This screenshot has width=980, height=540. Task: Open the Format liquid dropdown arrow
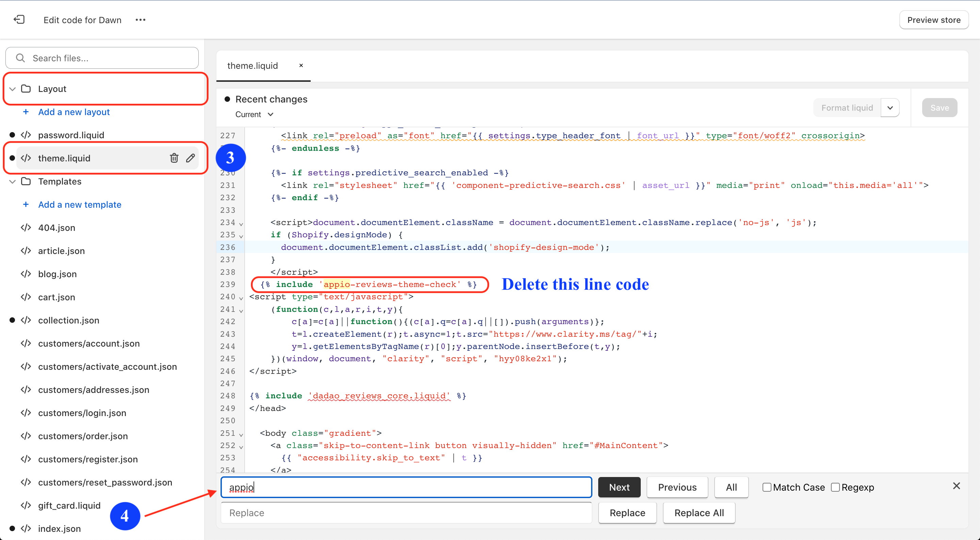[890, 108]
